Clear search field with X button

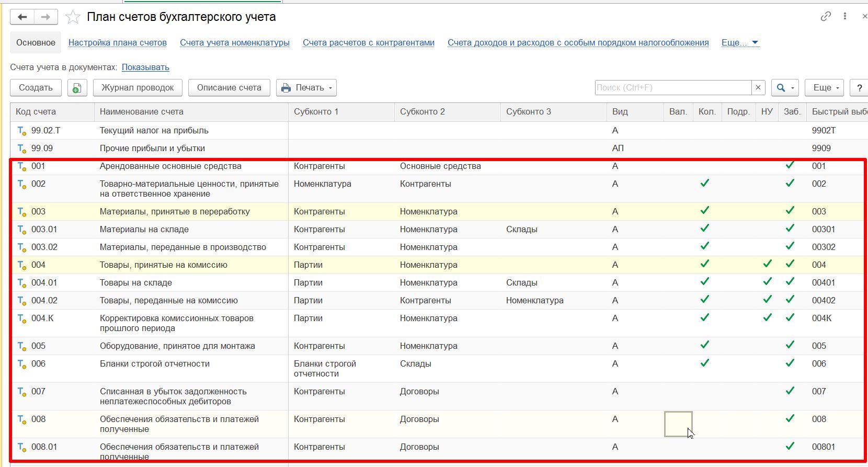(x=758, y=88)
